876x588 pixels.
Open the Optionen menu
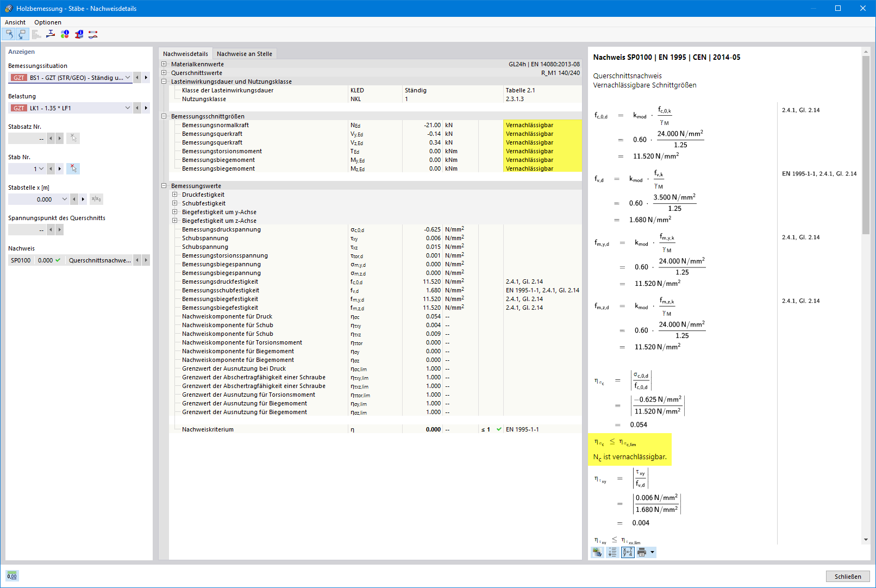pos(48,22)
